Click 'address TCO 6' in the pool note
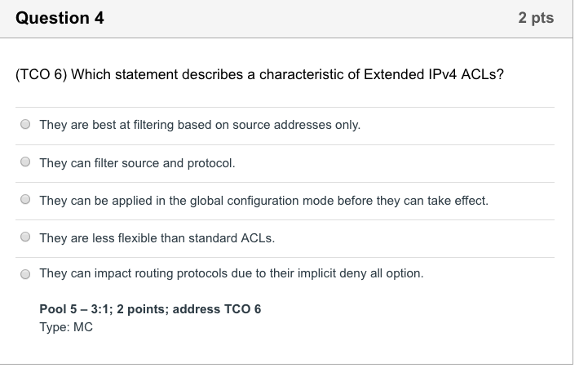This screenshot has height=381, width=588. [217, 309]
